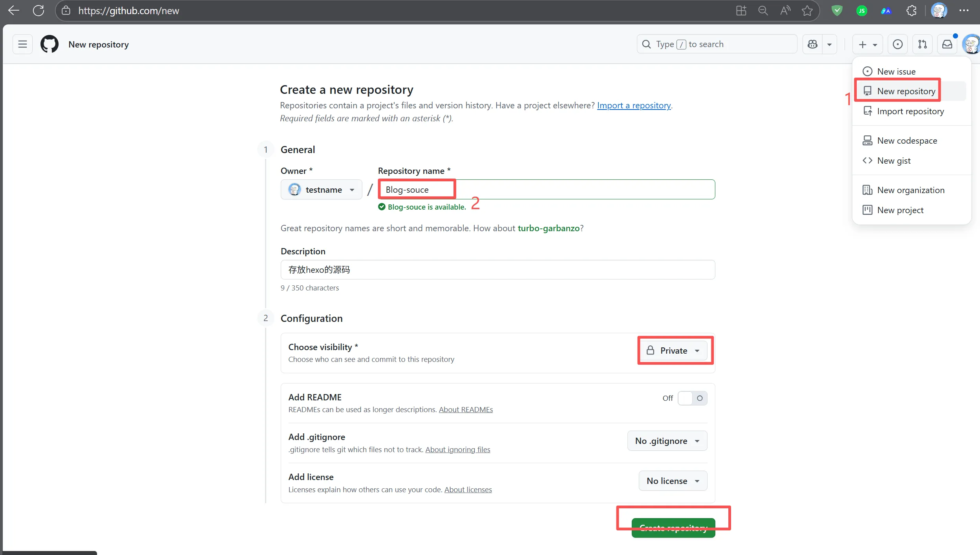This screenshot has width=980, height=555.
Task: Click the GitHub Octocat logo
Action: pos(49,44)
